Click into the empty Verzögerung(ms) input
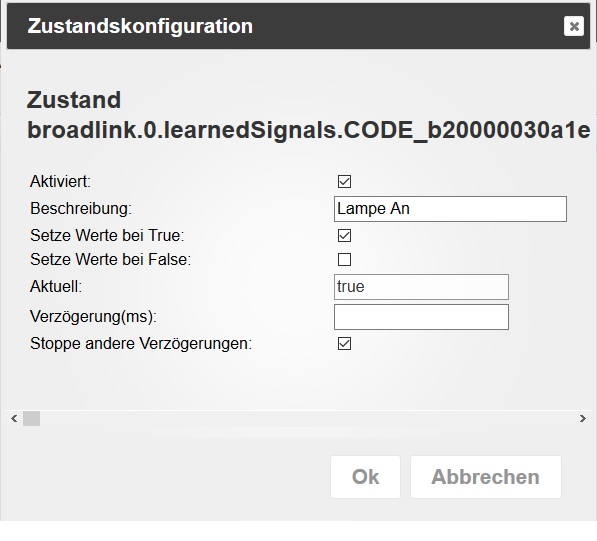 421,317
